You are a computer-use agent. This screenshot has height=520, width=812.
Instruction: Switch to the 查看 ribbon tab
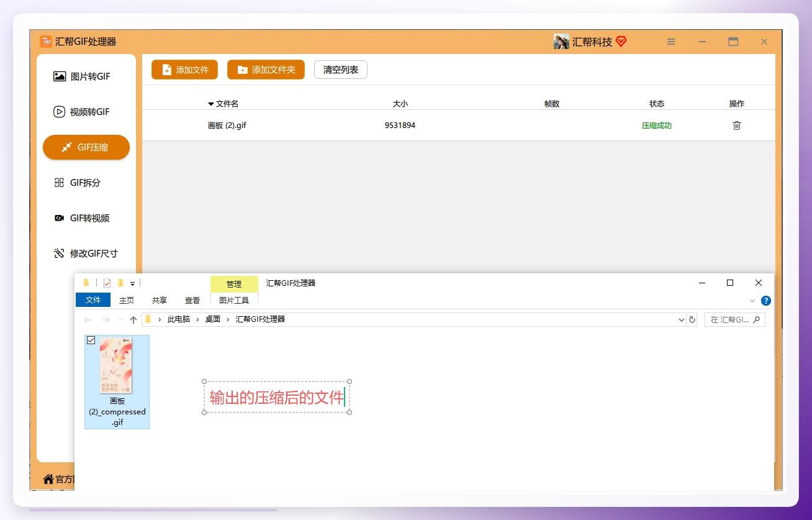(x=192, y=300)
